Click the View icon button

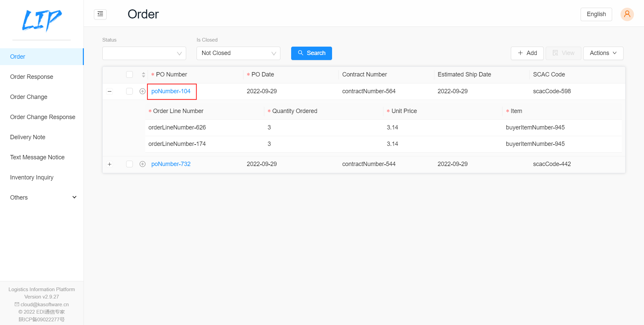(555, 53)
